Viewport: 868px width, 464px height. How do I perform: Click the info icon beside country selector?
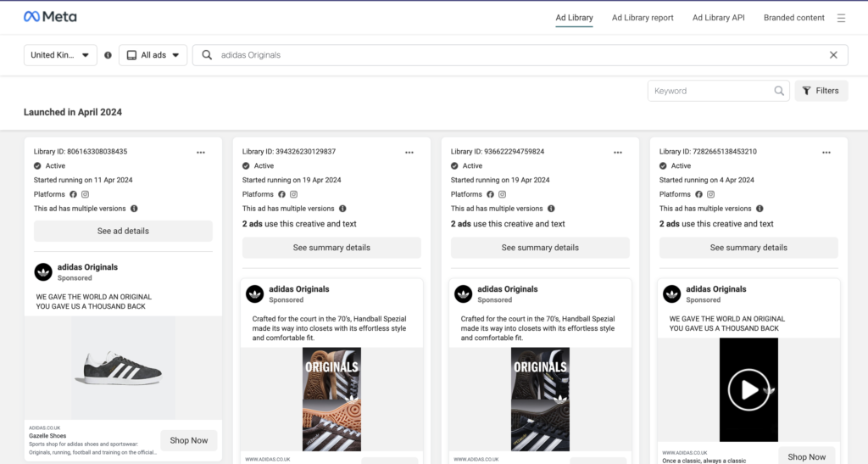tap(108, 55)
